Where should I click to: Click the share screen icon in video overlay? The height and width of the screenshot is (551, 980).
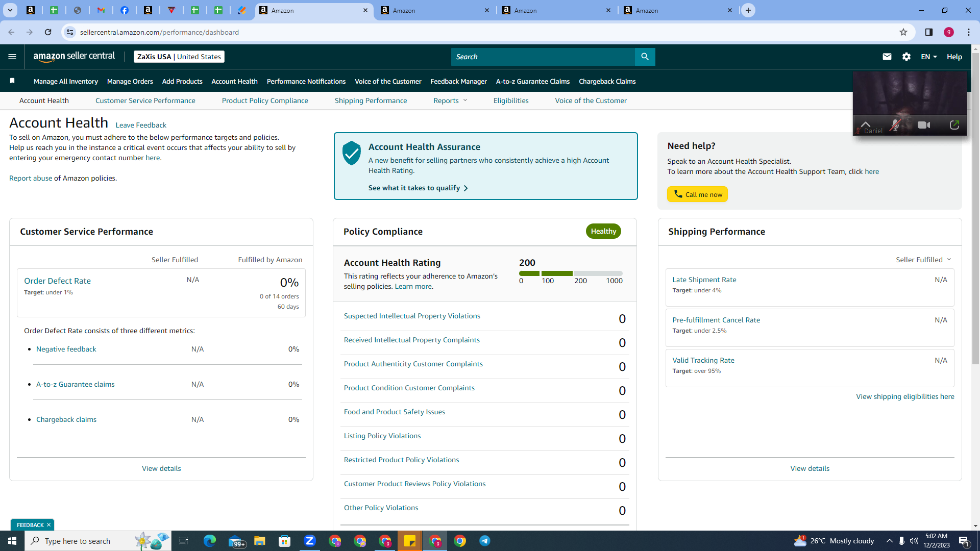[954, 125]
